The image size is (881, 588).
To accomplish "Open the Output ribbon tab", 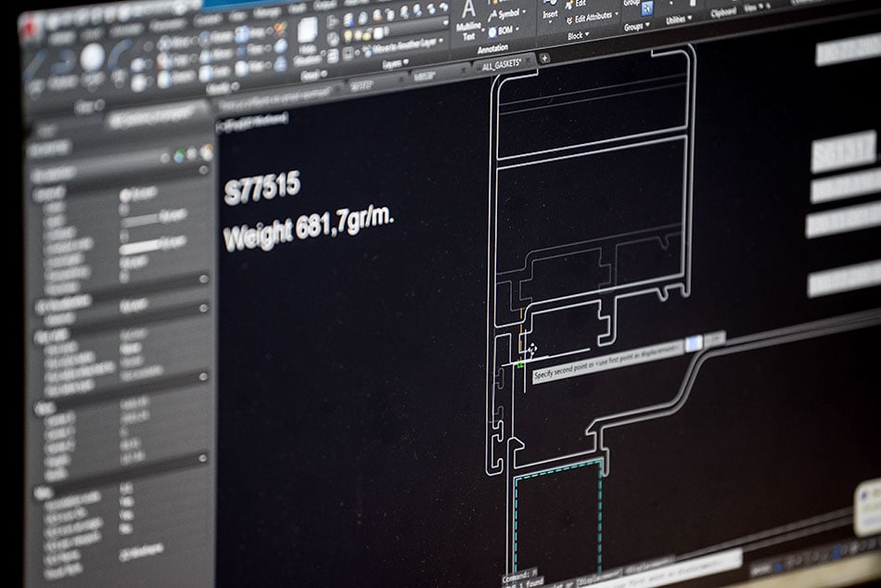I will coord(326,6).
